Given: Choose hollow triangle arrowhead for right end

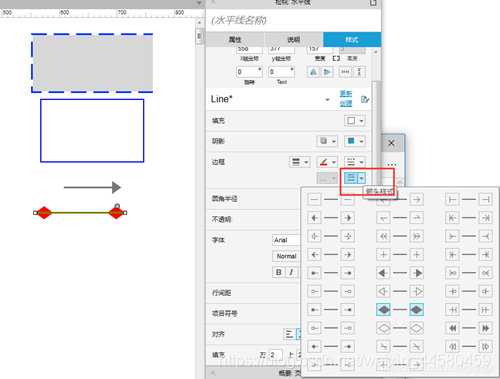Looking at the screenshot, I should (416, 291).
